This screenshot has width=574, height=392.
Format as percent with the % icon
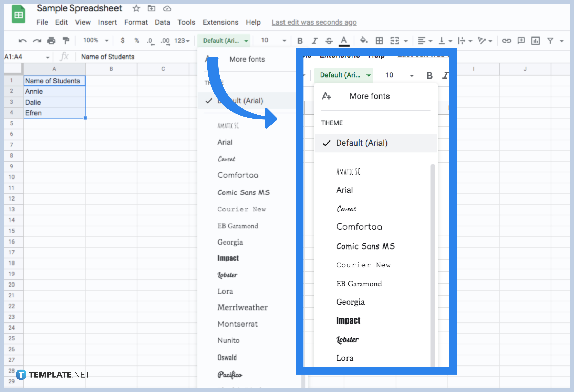[137, 40]
